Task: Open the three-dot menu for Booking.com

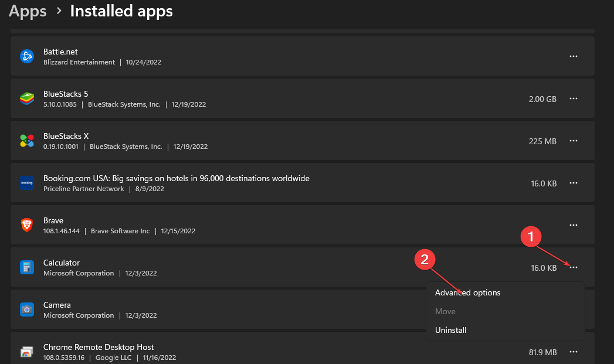Action: [x=574, y=183]
